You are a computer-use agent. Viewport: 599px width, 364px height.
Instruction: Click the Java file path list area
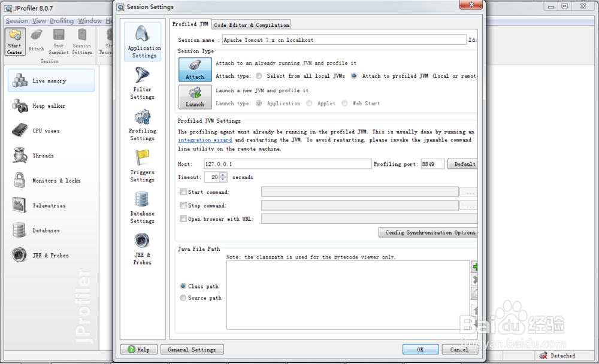coord(347,295)
